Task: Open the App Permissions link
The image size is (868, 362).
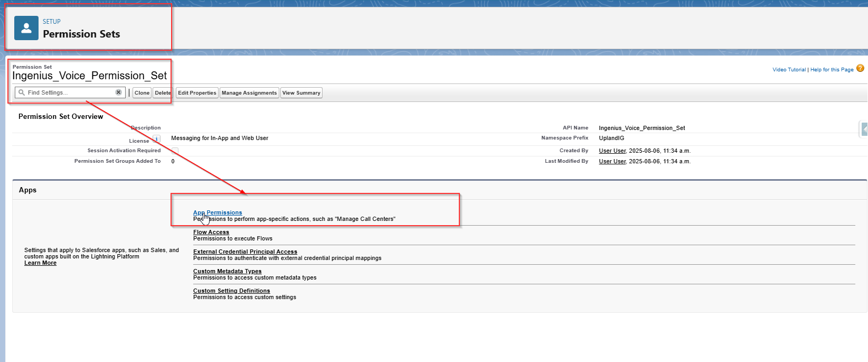Action: point(218,212)
